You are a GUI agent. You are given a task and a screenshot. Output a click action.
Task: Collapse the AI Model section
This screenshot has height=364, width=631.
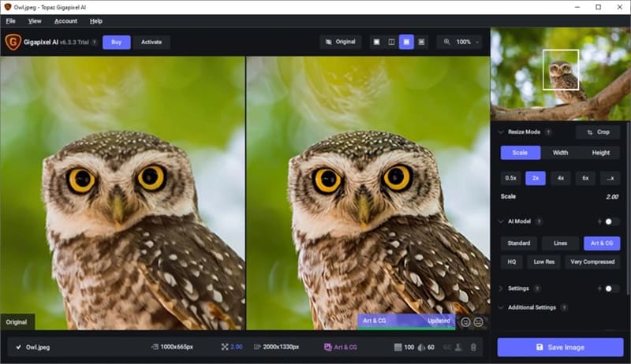coord(501,221)
